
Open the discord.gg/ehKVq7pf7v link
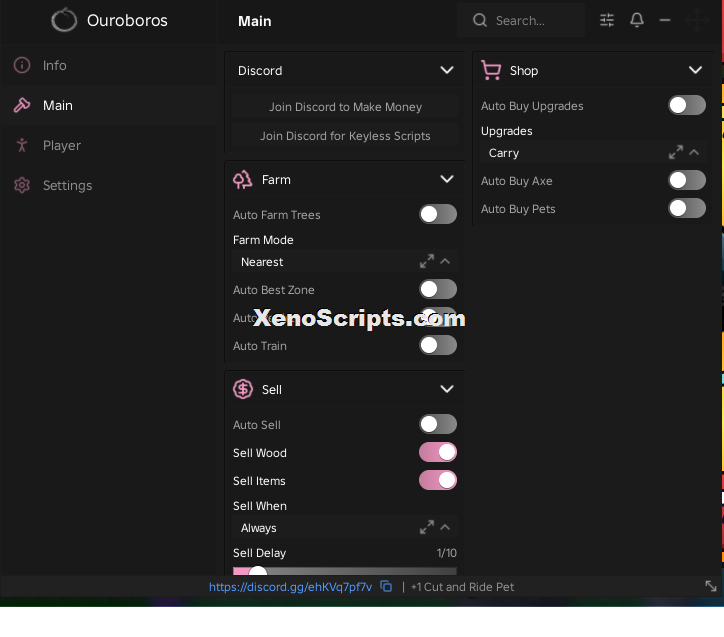(x=290, y=587)
